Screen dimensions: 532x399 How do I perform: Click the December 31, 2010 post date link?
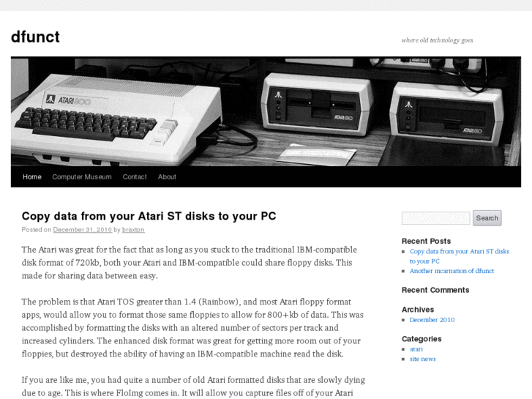83,230
